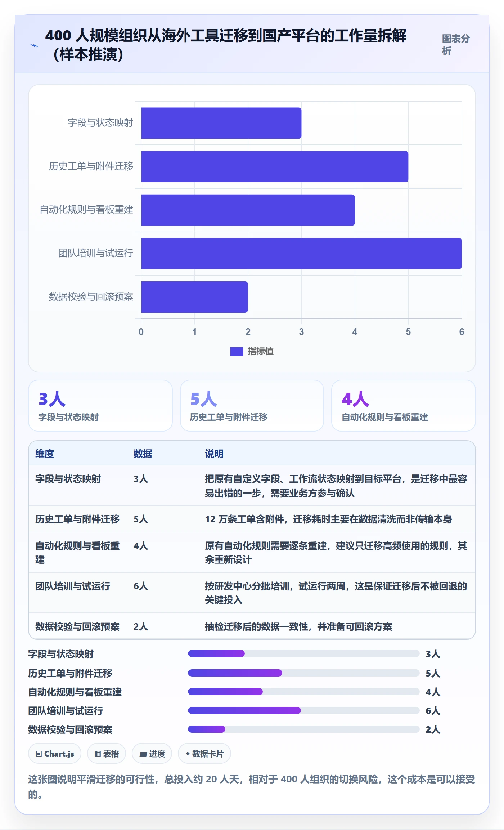The image size is (504, 830).
Task: Select the 6人 cell in the table
Action: (x=141, y=586)
